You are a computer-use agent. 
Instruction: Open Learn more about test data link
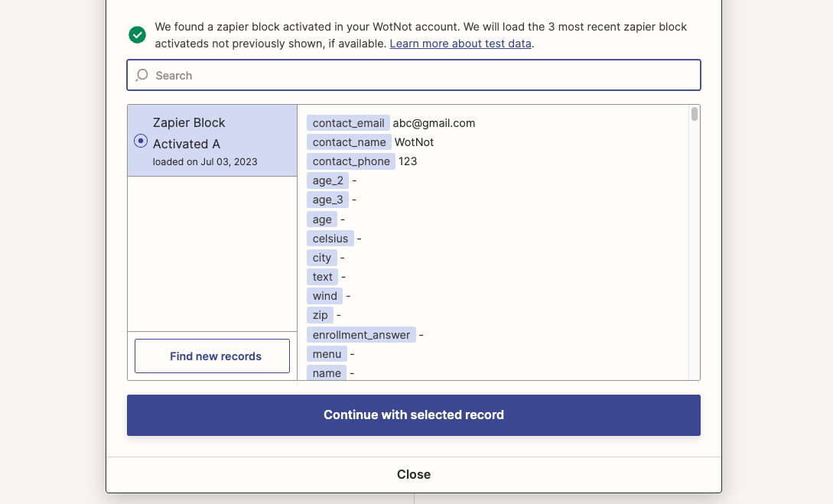(460, 44)
